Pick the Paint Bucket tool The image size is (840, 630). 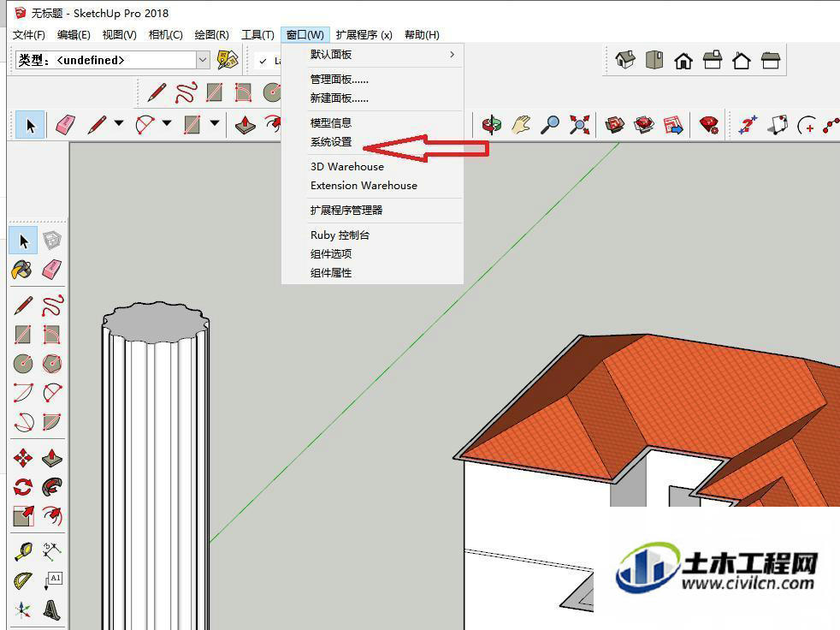(x=22, y=270)
